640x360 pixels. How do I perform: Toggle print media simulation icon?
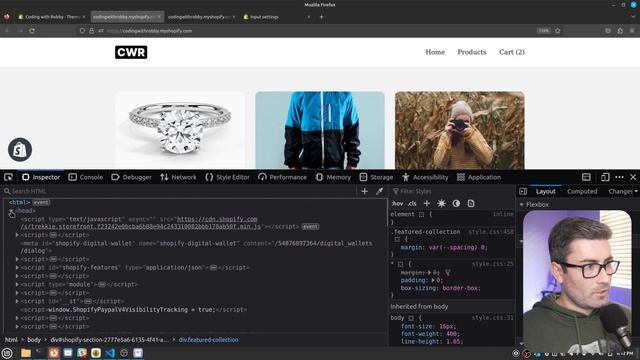471,203
